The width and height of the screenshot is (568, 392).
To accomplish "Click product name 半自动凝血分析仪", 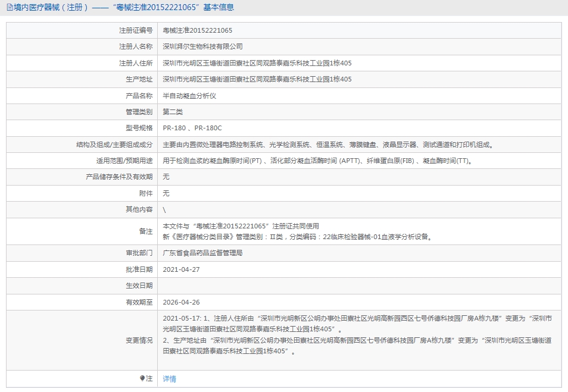I will pyautogui.click(x=189, y=96).
